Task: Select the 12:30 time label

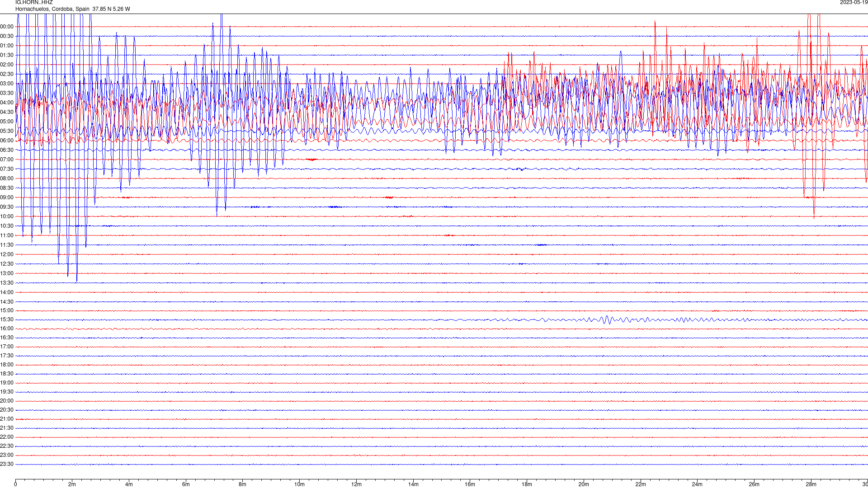Action: coord(7,264)
